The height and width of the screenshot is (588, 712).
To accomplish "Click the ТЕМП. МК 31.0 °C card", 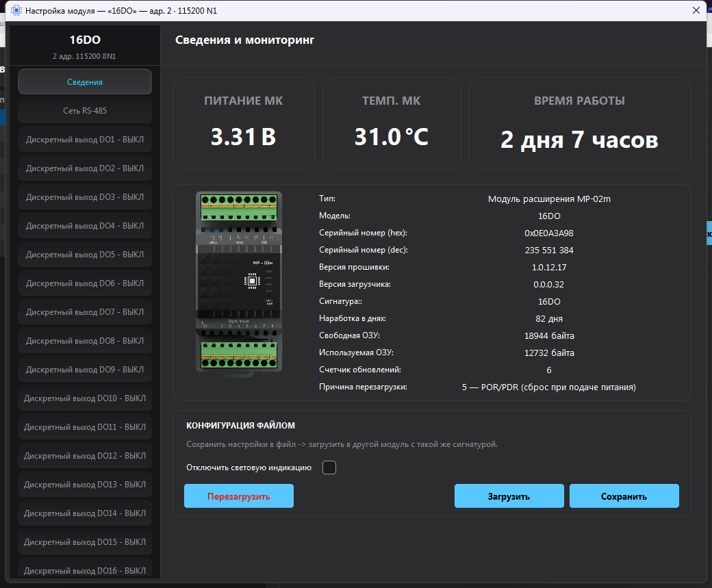I will pyautogui.click(x=392, y=123).
